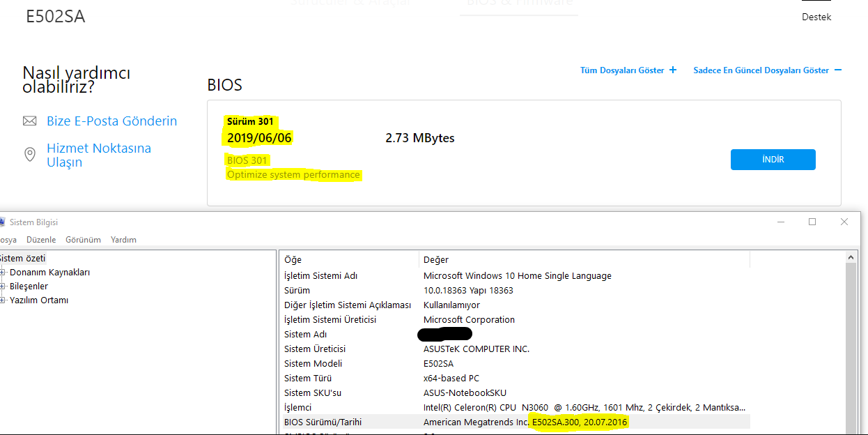Select the Diğer İşletim Sistemi Açıklaması row
Viewport: 868px width, 435px height.
coord(515,305)
